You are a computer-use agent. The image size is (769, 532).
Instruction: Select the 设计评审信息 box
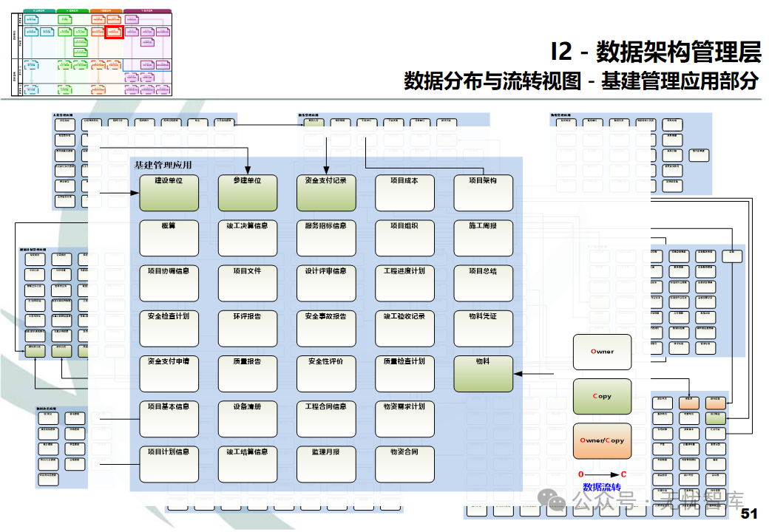[x=326, y=283]
